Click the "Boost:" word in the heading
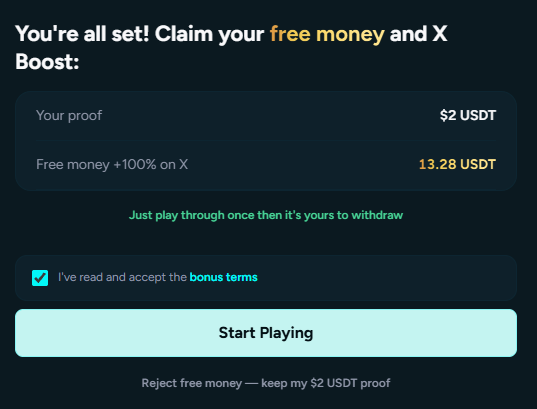 pos(47,62)
